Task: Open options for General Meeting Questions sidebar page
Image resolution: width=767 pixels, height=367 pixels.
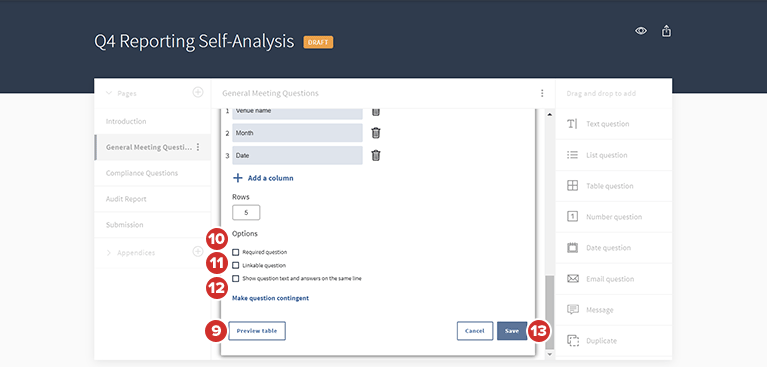Action: 198,147
